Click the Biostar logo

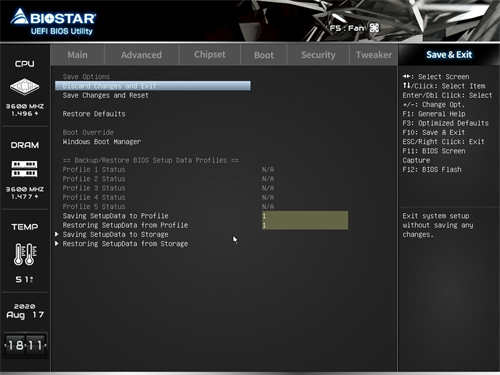[x=53, y=22]
